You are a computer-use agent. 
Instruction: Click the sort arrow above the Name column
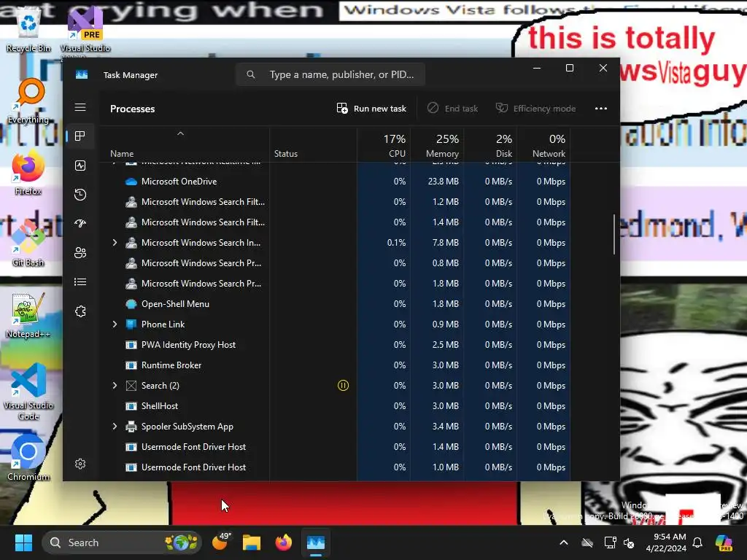(x=181, y=134)
